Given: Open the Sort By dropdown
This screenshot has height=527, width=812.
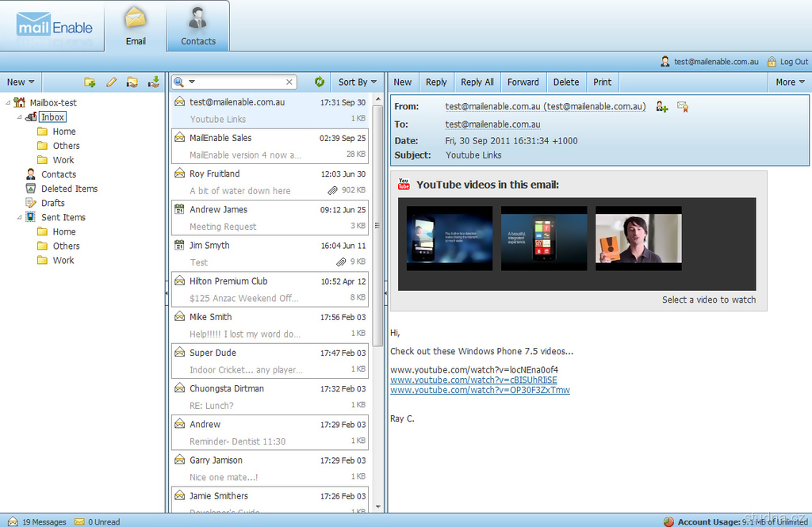Looking at the screenshot, I should (356, 82).
